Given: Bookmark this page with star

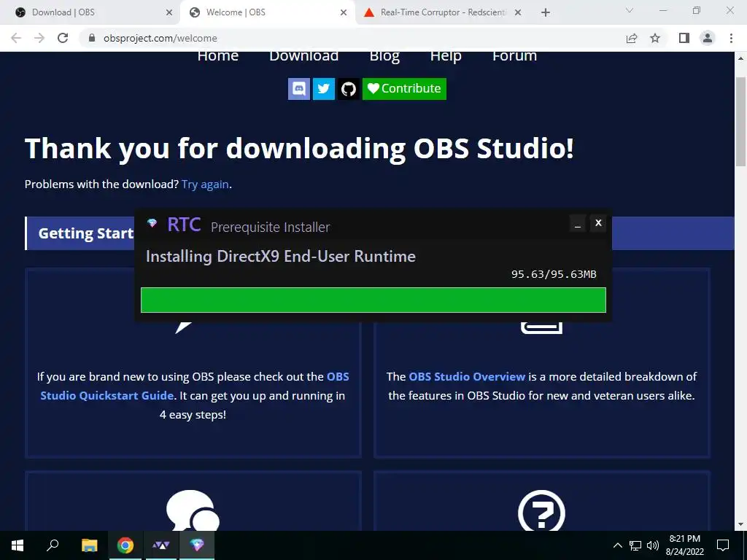Looking at the screenshot, I should point(656,38).
